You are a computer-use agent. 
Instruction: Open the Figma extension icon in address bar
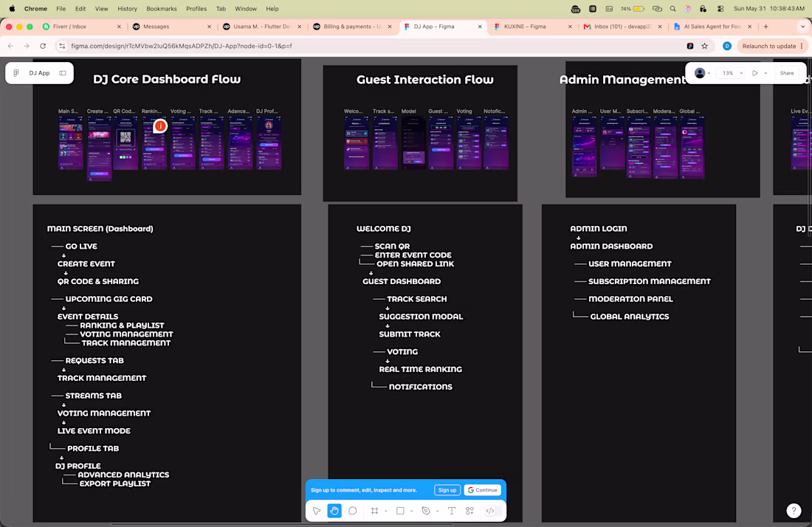690,46
